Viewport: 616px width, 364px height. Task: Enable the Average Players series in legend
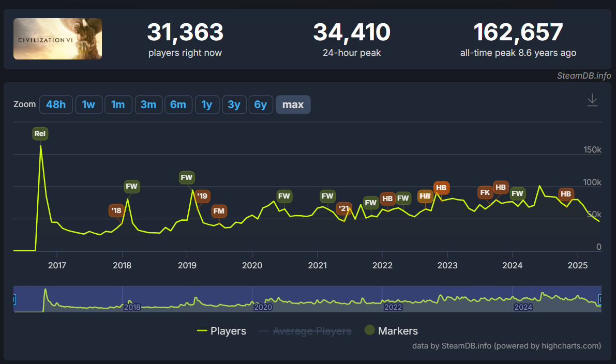305,331
